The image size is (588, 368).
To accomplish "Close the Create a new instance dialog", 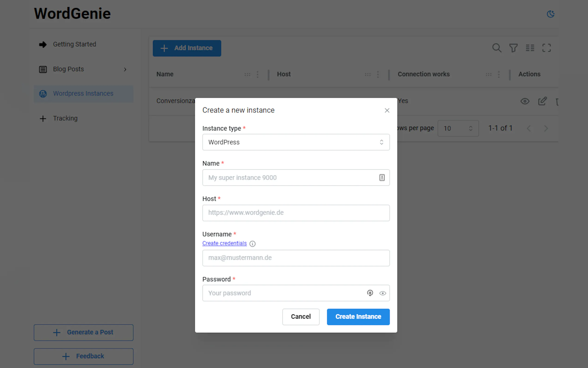I will tap(387, 111).
